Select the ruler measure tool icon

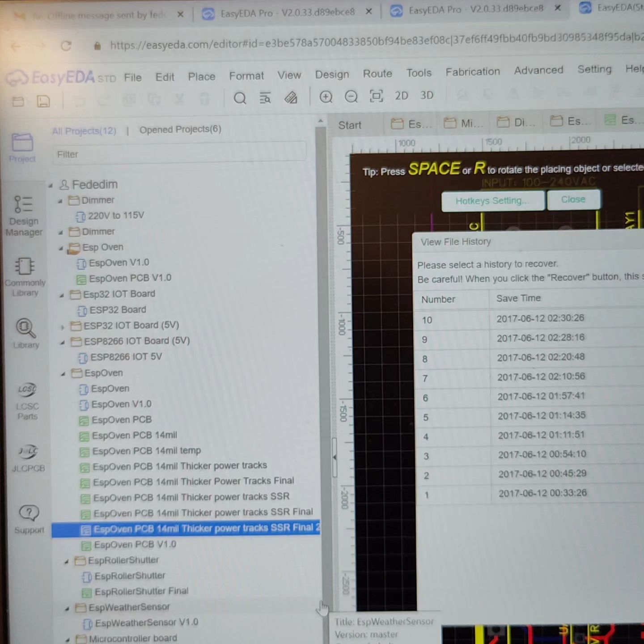click(291, 97)
